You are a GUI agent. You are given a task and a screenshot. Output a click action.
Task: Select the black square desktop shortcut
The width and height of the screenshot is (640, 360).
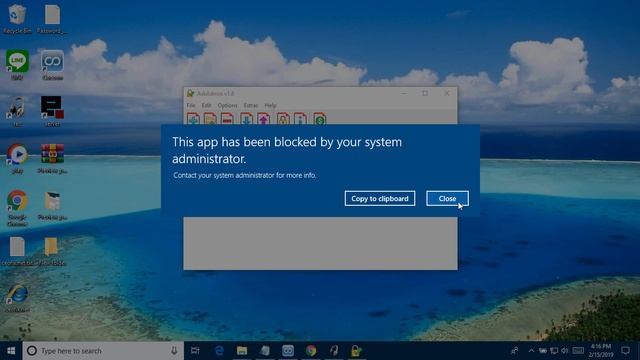point(52,111)
